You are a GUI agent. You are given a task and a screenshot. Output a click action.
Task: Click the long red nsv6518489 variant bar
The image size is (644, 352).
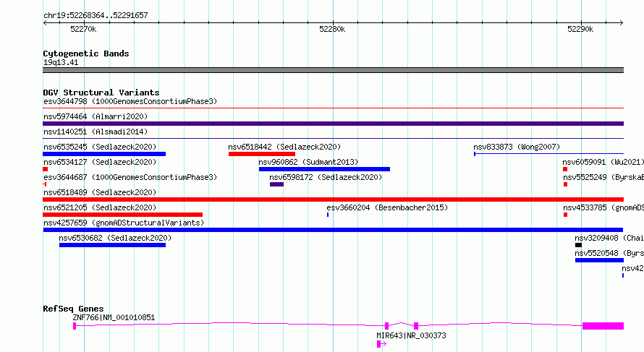[333, 199]
